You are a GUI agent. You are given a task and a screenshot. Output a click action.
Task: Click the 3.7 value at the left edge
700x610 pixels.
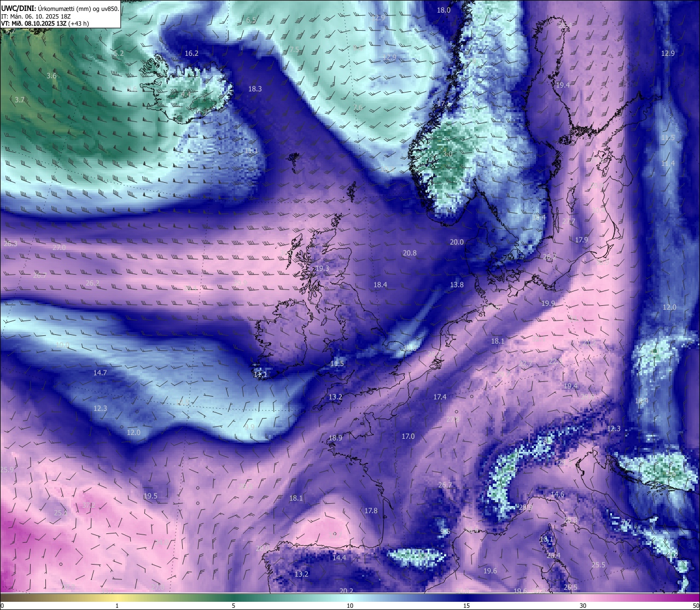20,100
